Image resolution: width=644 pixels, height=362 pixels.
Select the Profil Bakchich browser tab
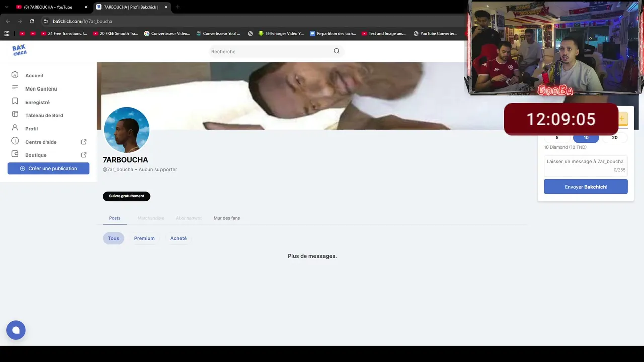click(132, 7)
